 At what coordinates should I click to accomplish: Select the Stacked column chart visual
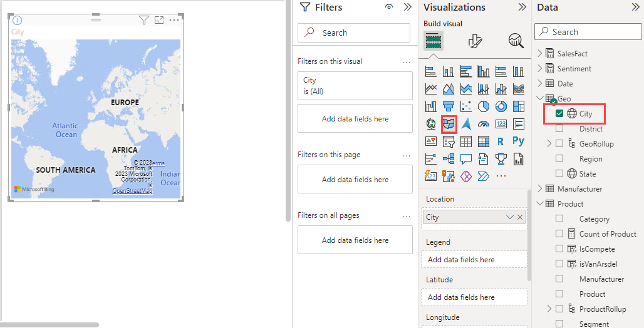point(448,71)
